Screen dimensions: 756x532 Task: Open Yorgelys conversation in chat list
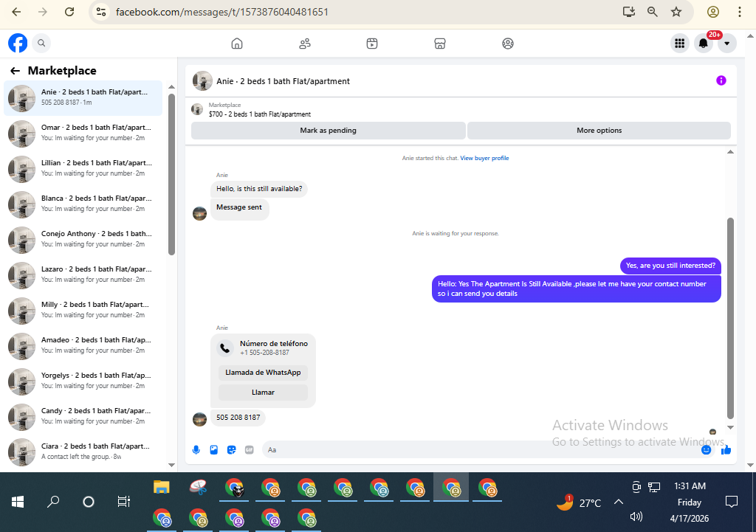[x=83, y=381]
